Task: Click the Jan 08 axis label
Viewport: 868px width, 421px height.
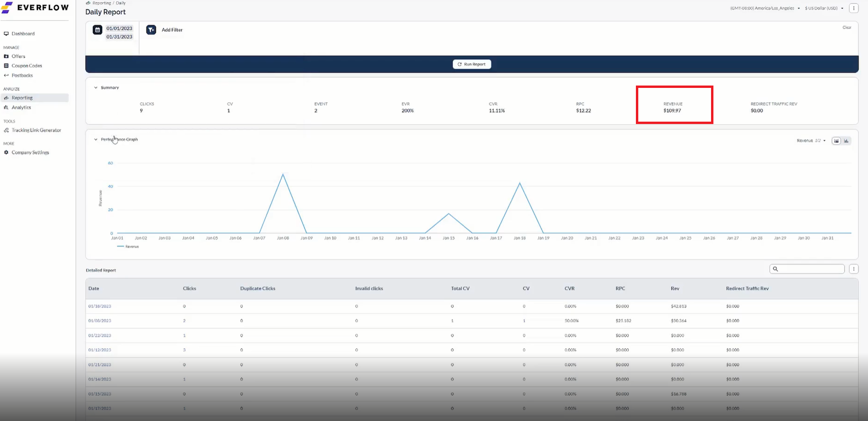Action: 283,238
